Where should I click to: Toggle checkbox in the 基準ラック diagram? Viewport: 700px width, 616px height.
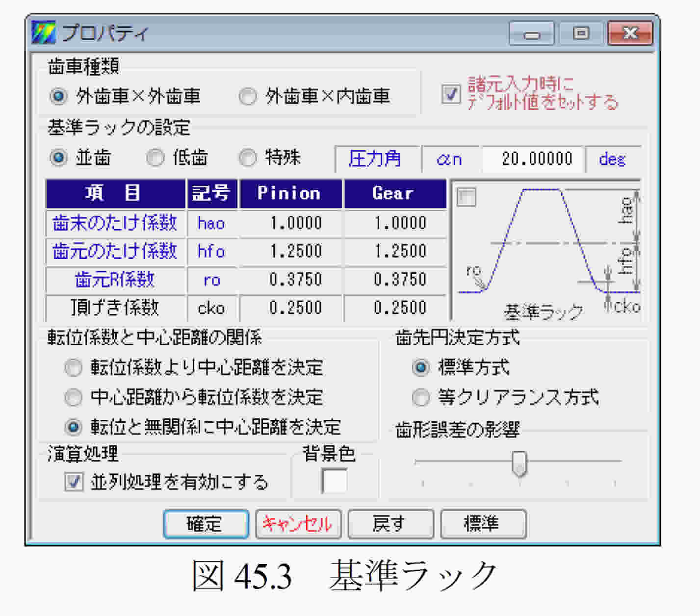466,197
